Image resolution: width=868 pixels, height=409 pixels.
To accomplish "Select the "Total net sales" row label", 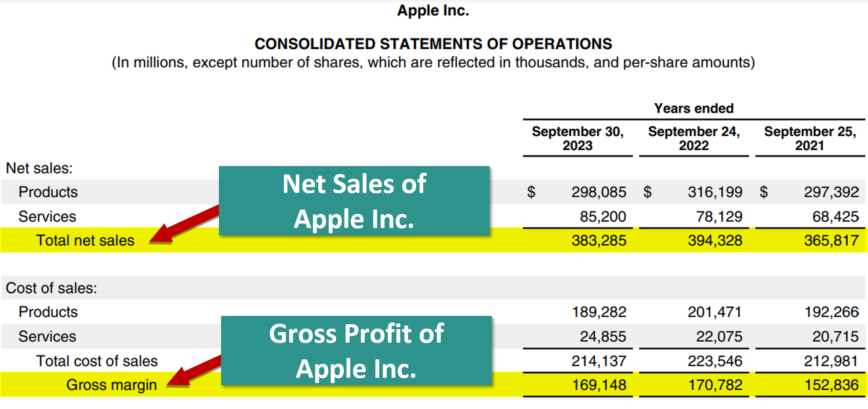I will tap(85, 240).
